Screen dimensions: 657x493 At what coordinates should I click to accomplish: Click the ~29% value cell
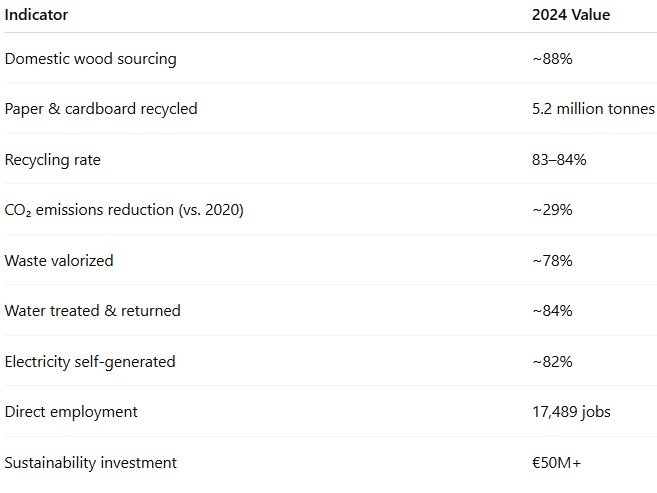coord(552,210)
